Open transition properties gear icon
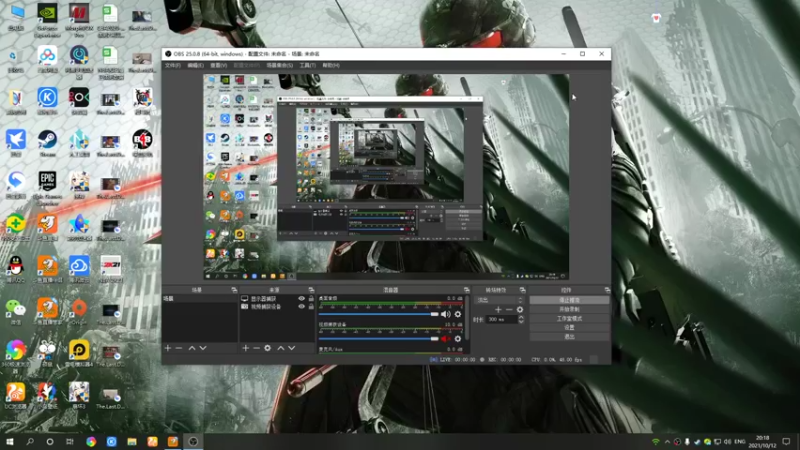The width and height of the screenshot is (800, 450). coord(520,309)
